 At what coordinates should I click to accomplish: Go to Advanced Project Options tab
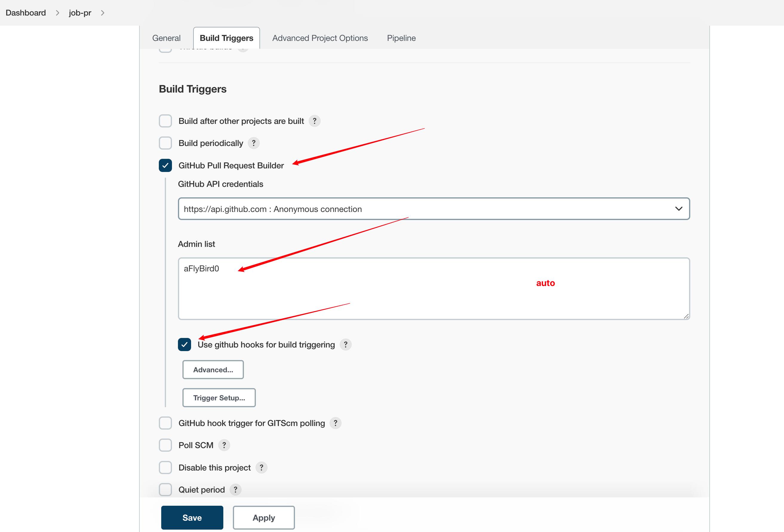320,38
